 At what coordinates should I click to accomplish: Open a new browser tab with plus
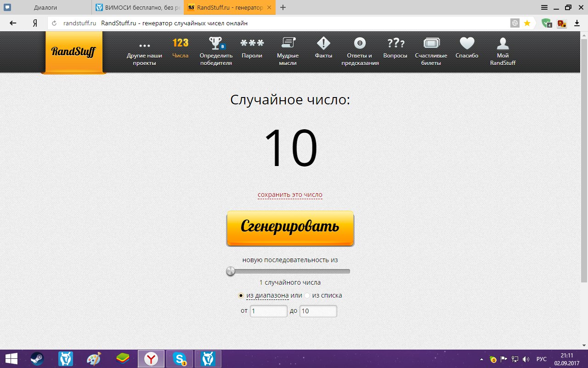283,7
